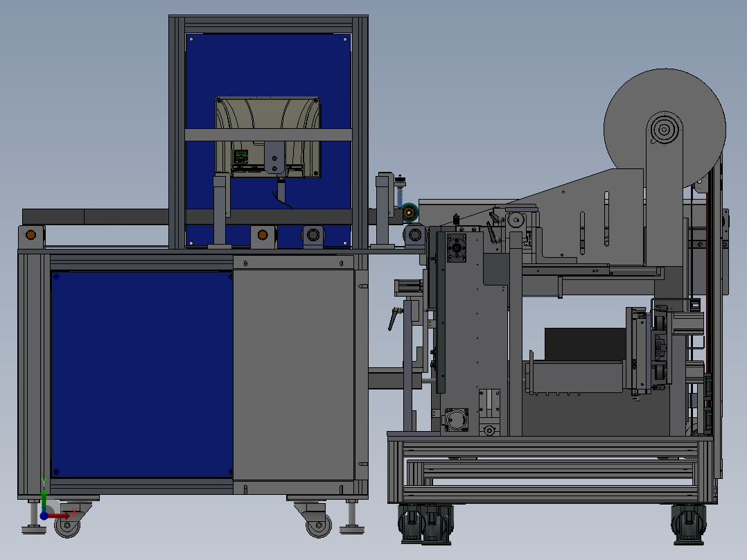Click the blue coil spring above the roller
The width and height of the screenshot is (747, 560).
tap(400, 195)
